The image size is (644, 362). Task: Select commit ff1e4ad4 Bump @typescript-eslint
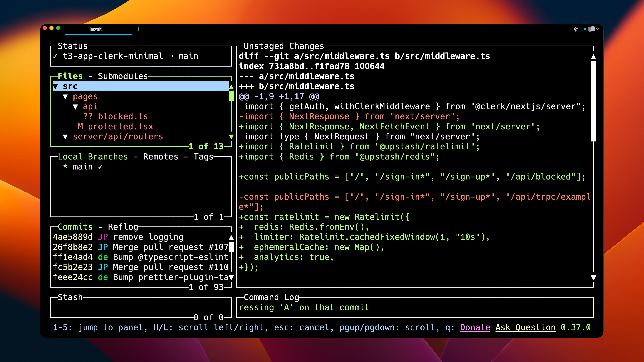pos(140,257)
